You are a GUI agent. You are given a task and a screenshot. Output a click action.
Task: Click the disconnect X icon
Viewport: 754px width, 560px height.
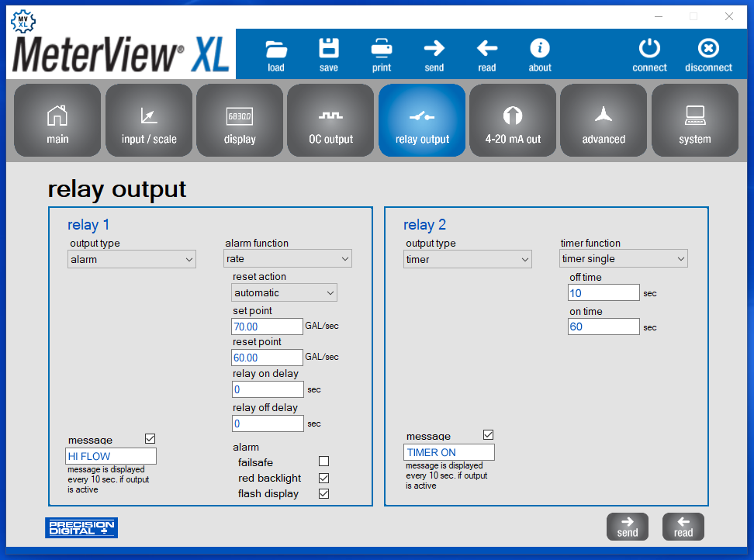point(708,48)
